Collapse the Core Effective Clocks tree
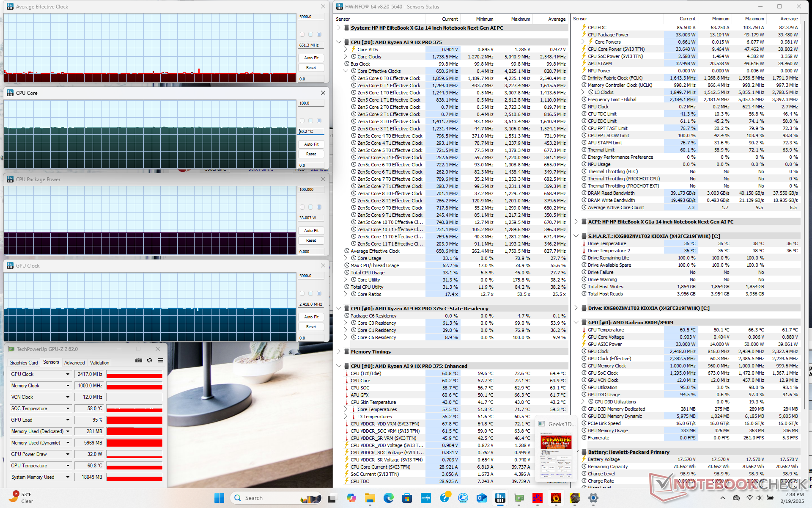This screenshot has height=508, width=812. pyautogui.click(x=346, y=71)
